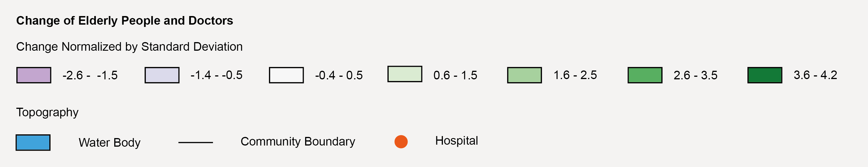Select the Hospital label text
Viewport: 868px width, 167px height.
(x=456, y=140)
